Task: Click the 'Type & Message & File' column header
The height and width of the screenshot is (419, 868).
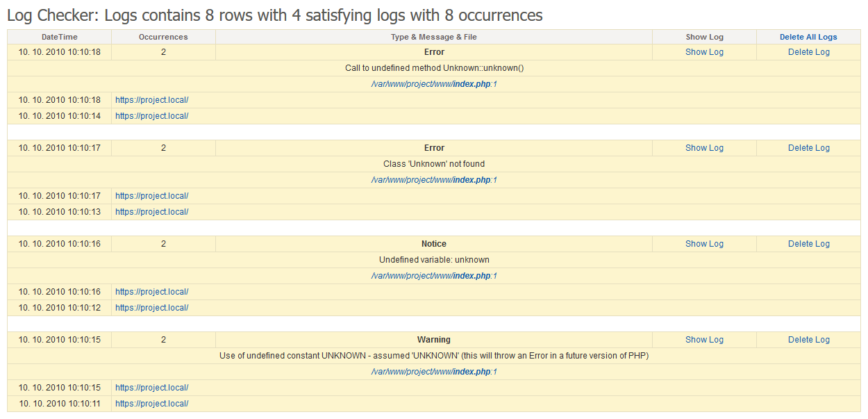Action: (x=434, y=37)
